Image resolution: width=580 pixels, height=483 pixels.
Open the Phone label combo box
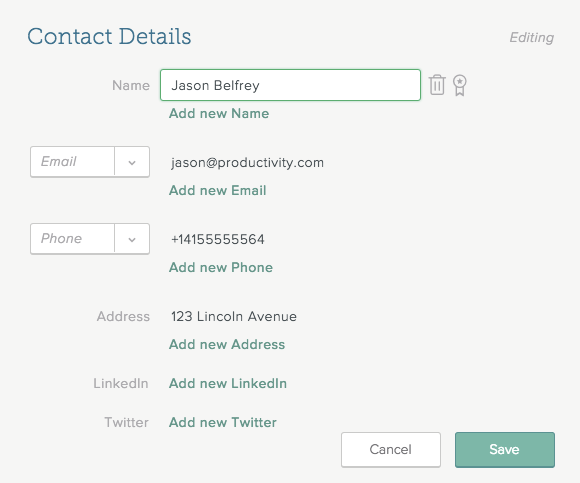pos(90,239)
